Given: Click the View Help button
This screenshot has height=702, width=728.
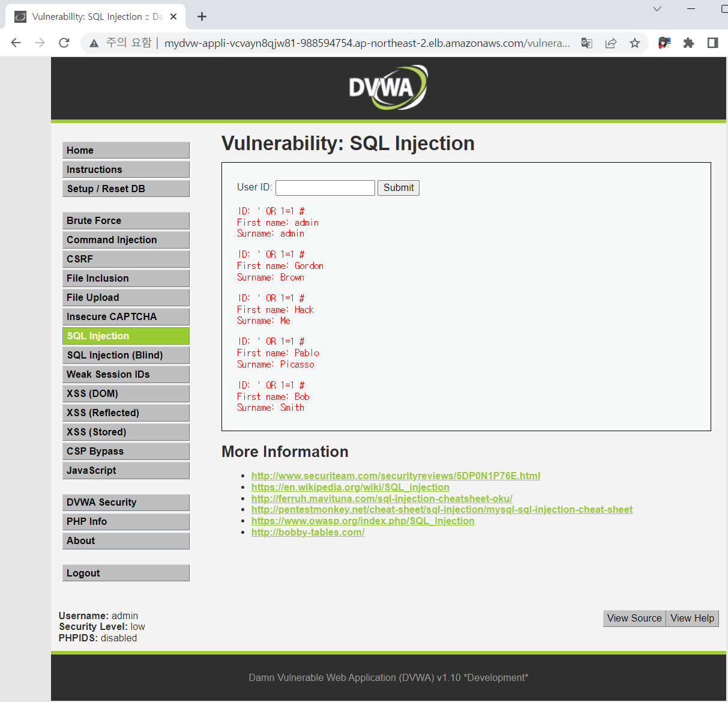Looking at the screenshot, I should 692,619.
